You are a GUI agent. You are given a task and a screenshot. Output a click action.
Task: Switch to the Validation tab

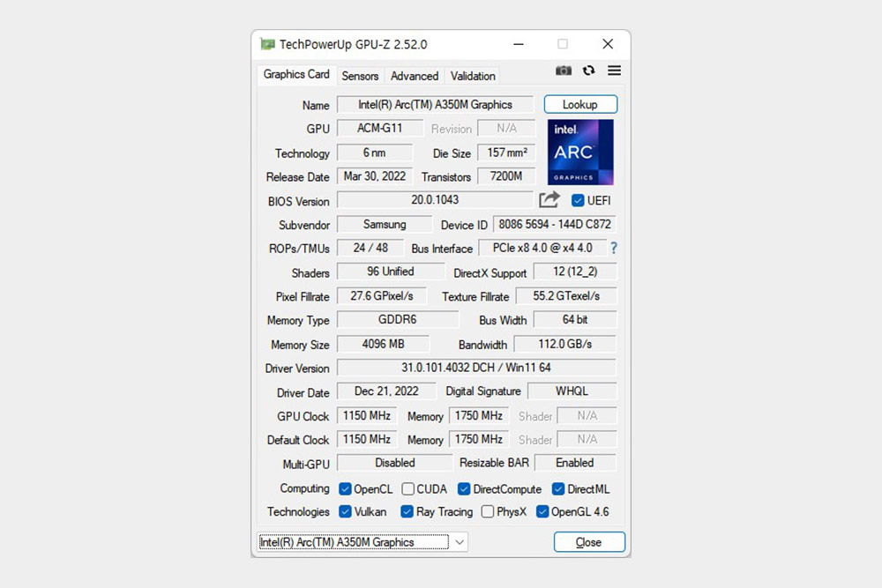click(473, 76)
